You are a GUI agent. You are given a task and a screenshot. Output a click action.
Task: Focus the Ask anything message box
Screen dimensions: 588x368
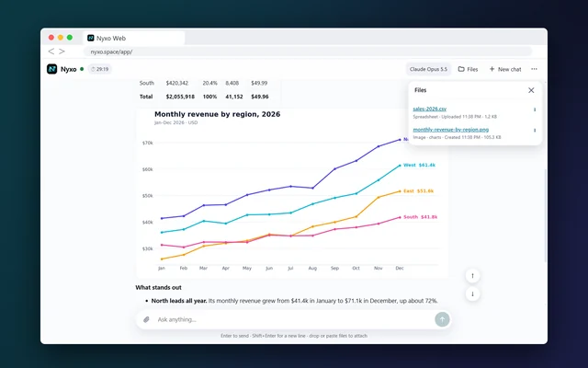tap(293, 319)
